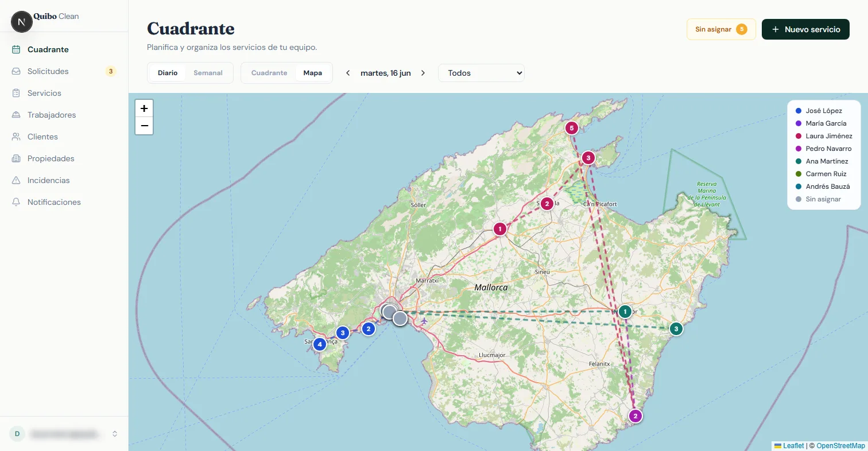Open the Leaflet attribution link
The image size is (868, 451).
pos(789,446)
